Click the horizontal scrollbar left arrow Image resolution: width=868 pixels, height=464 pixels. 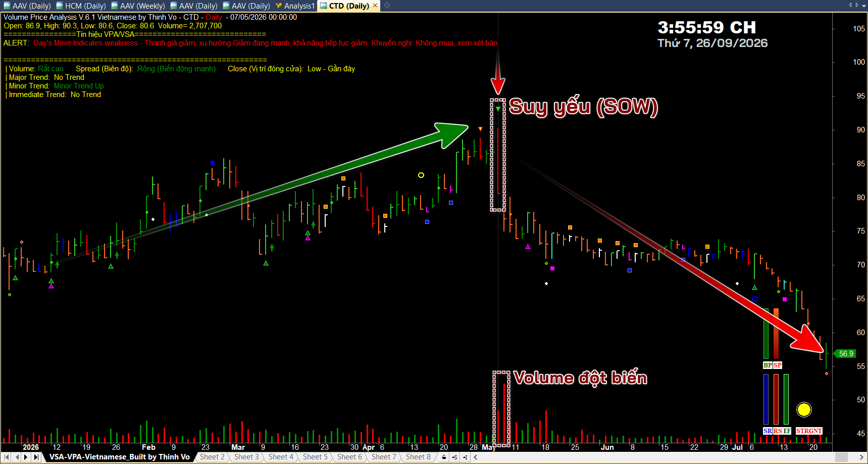pos(476,457)
